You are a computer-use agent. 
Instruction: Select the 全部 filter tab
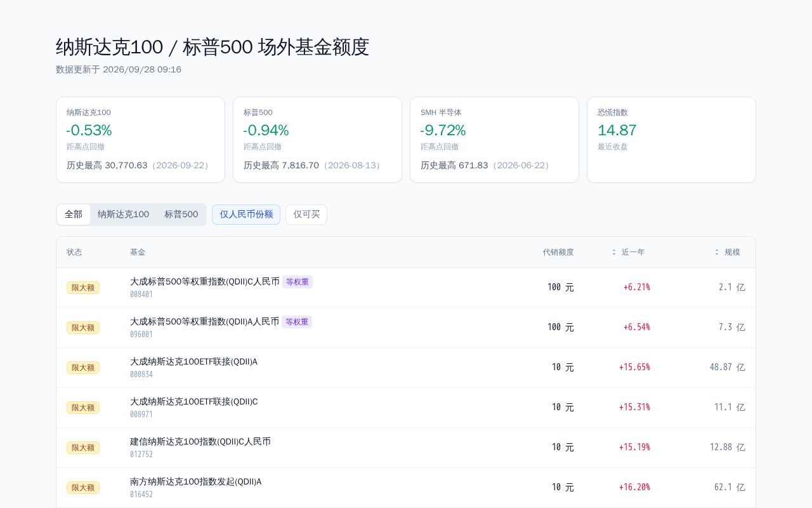point(74,215)
